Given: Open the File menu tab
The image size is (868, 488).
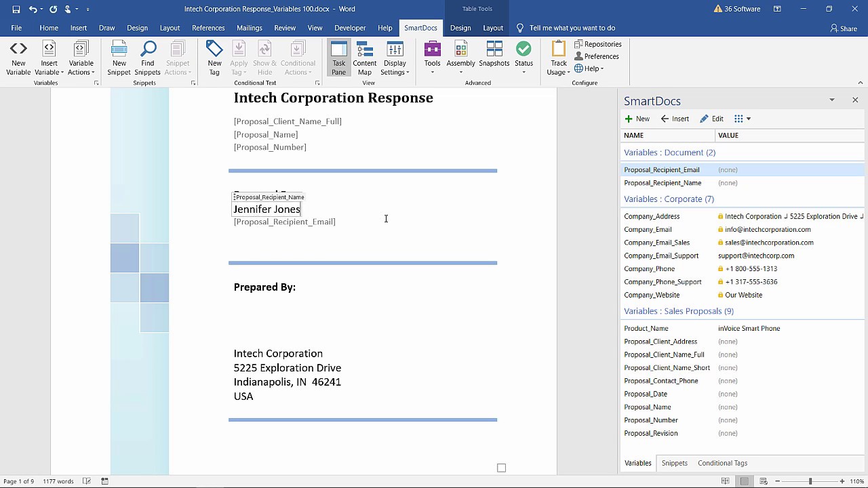Looking at the screenshot, I should click(x=16, y=28).
